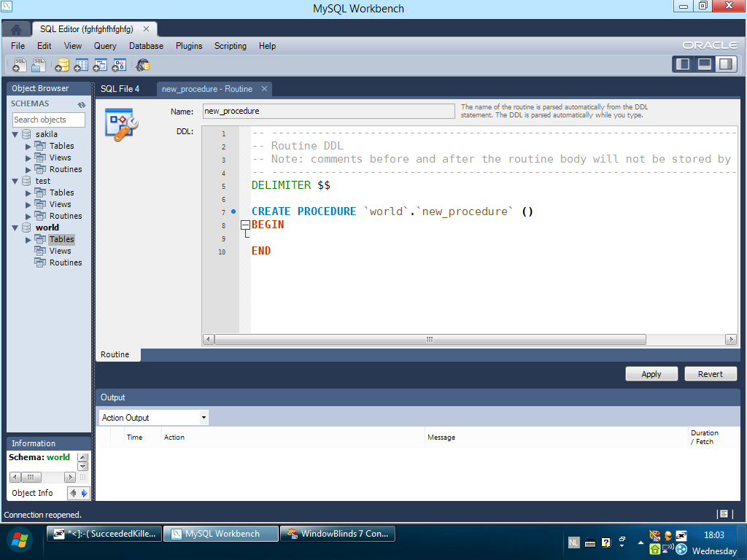This screenshot has height=560, width=747.
Task: Create a new routine icon
Action: (119, 65)
